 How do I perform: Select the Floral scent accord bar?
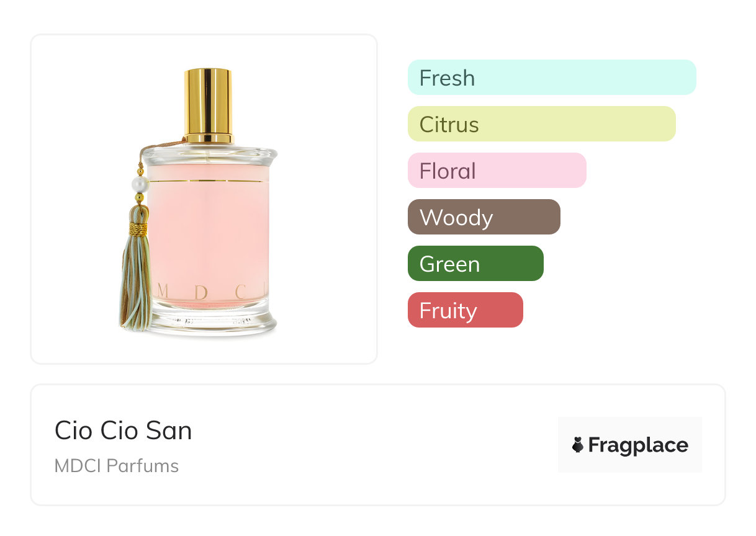pyautogui.click(x=497, y=171)
